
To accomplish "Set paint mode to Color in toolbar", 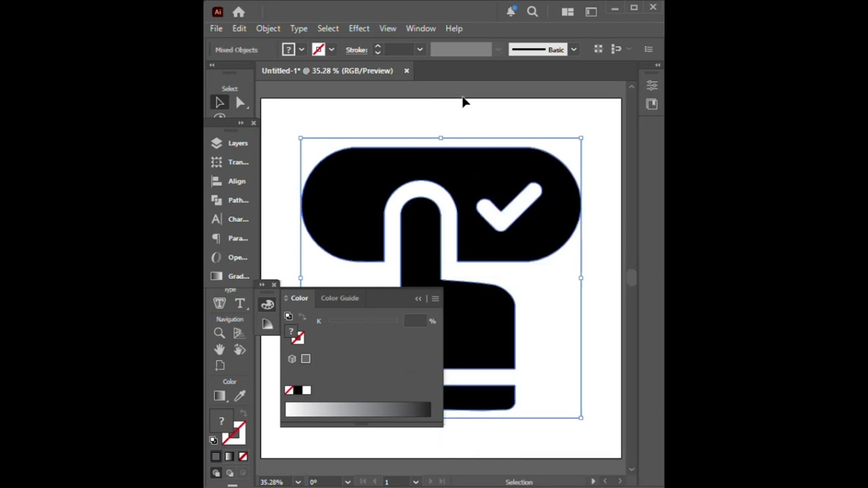I will click(x=216, y=456).
